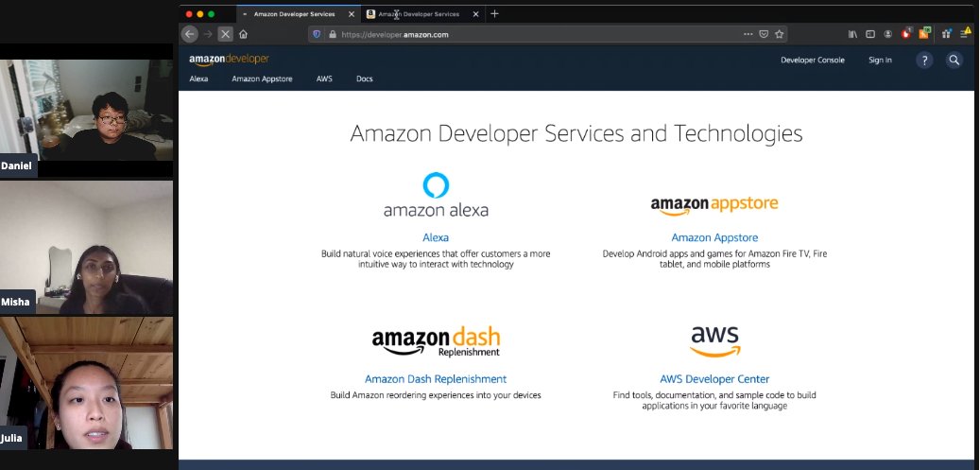
Task: Click the blue extension icon in toolbar
Action: click(x=946, y=34)
